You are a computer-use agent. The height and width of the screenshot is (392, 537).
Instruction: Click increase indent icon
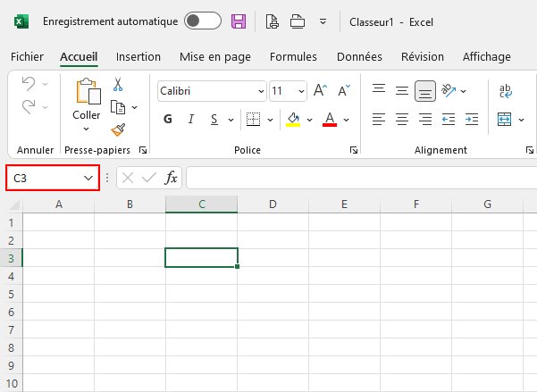point(472,119)
